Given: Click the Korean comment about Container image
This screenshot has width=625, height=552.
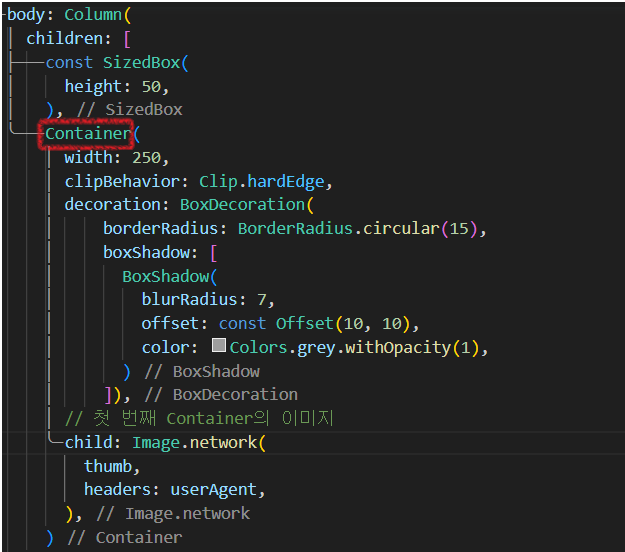Looking at the screenshot, I should point(199,418).
